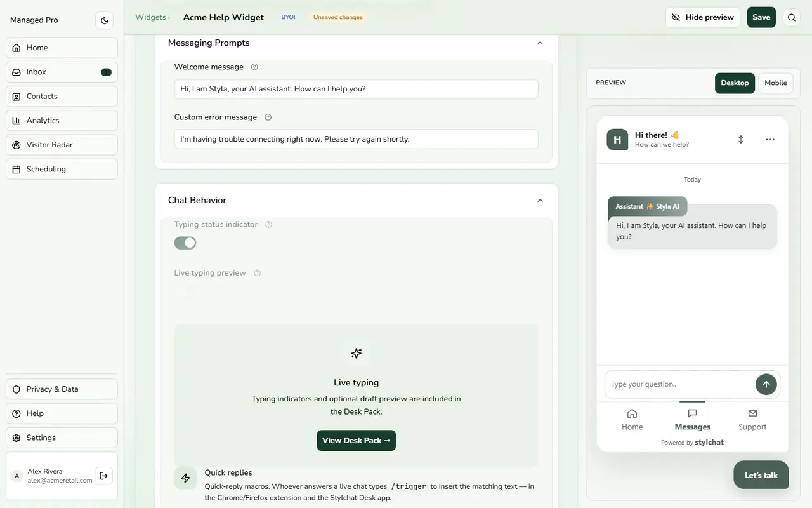Open search with the magnifier icon

tap(792, 18)
